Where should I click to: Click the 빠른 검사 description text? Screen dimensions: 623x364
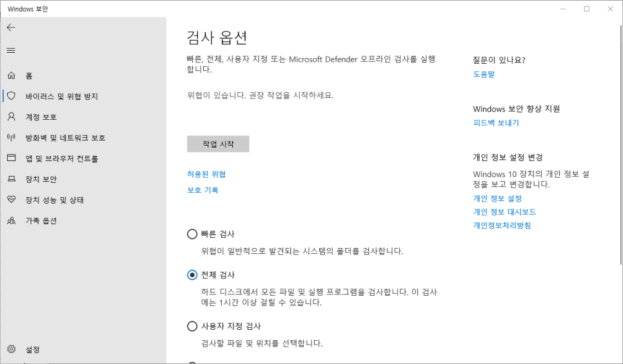click(302, 251)
